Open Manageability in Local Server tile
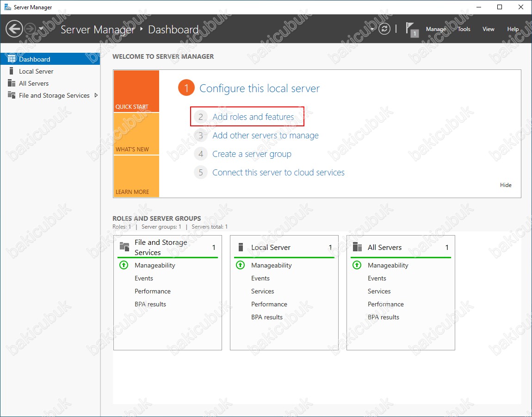This screenshot has width=532, height=417. tap(272, 265)
